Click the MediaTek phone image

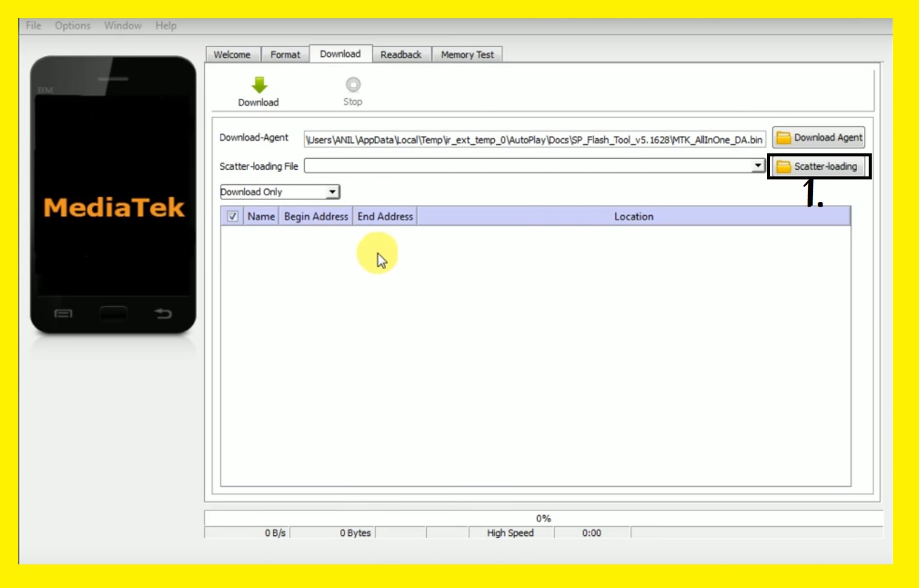(x=113, y=195)
